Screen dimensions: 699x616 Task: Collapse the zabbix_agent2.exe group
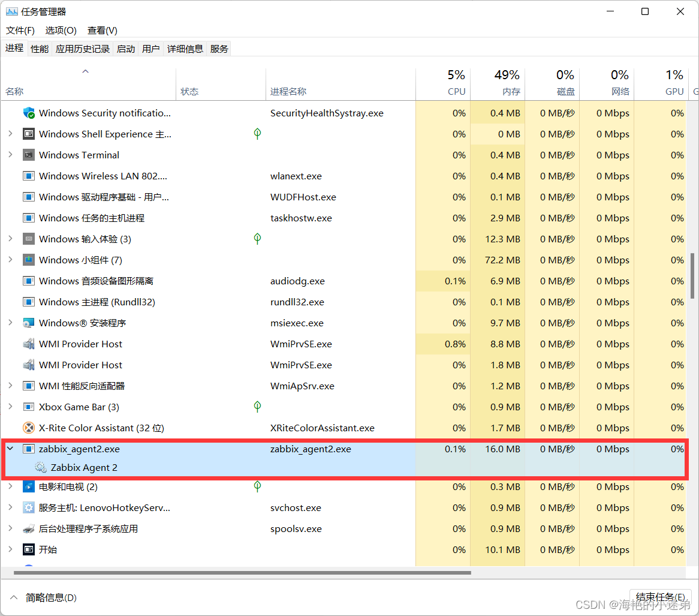pos(10,448)
